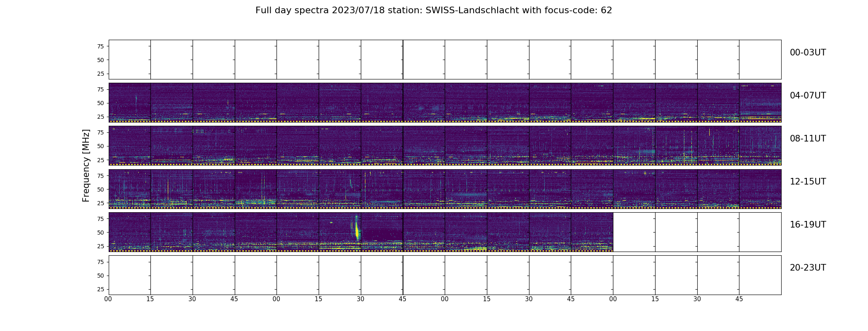
Task: Select the '12-15UT' row label
Action: click(808, 182)
